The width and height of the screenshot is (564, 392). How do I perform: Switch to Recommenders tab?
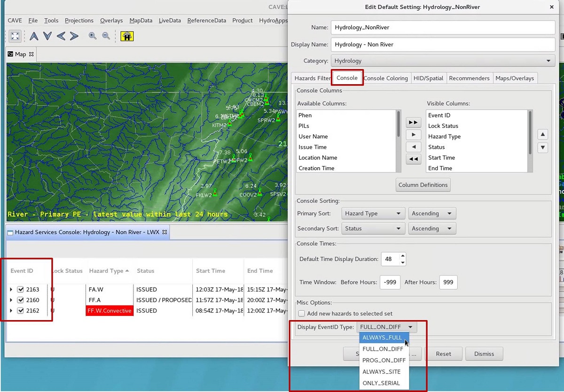click(469, 78)
